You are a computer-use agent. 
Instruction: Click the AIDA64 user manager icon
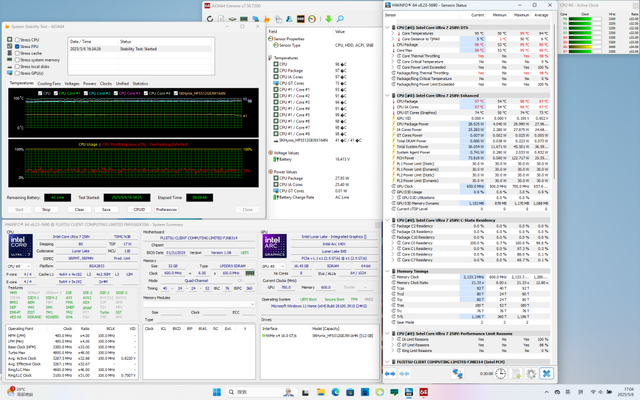click(289, 19)
